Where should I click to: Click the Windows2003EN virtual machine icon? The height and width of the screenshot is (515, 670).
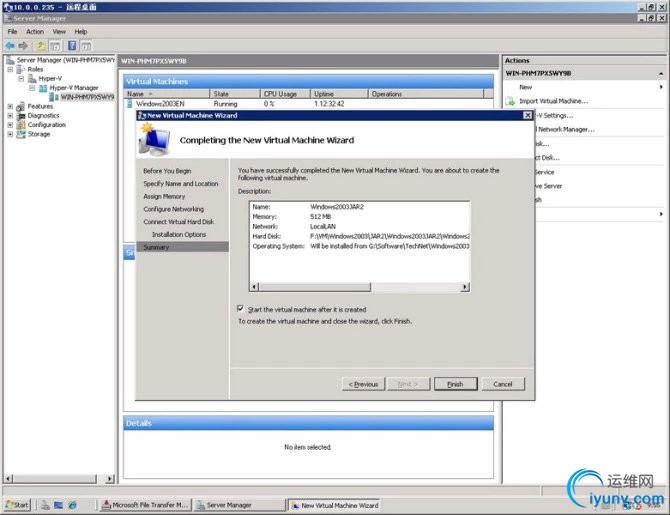[x=130, y=104]
